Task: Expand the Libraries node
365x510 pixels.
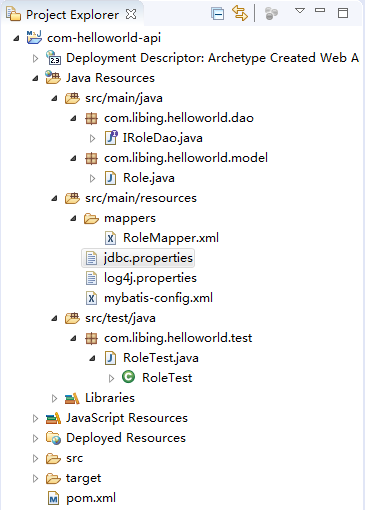Action: point(54,398)
